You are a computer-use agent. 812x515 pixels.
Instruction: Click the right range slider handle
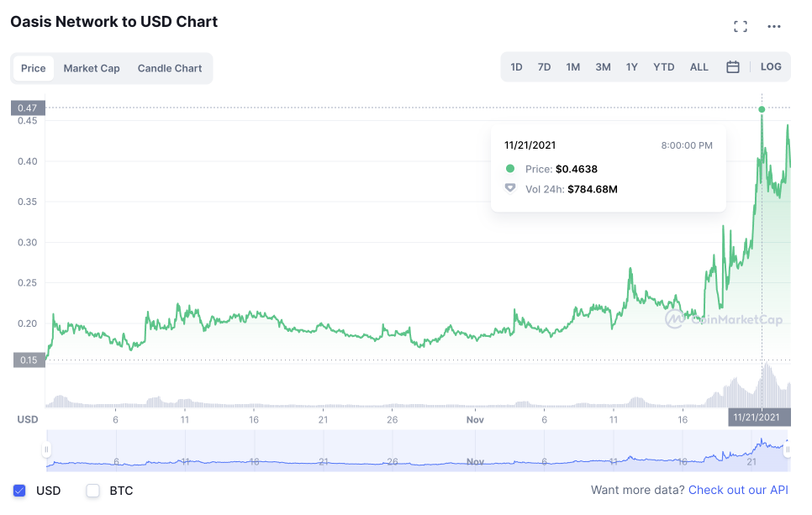click(788, 450)
